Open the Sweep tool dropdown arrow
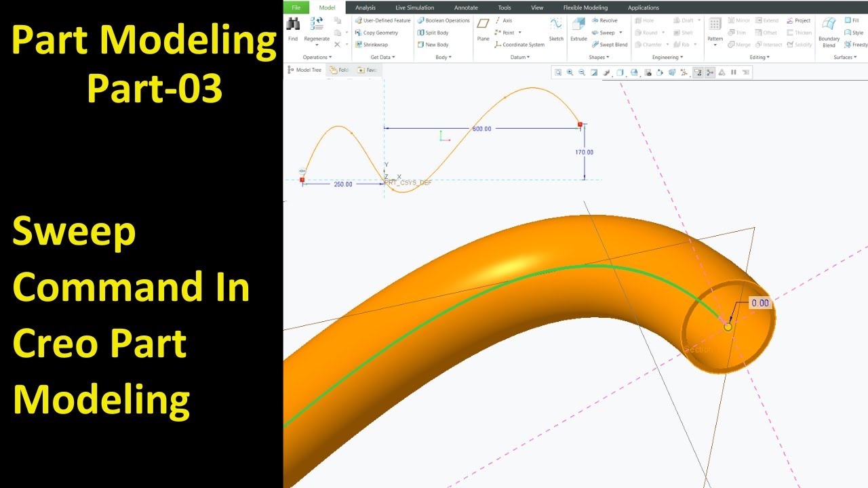The image size is (868, 488). click(620, 33)
